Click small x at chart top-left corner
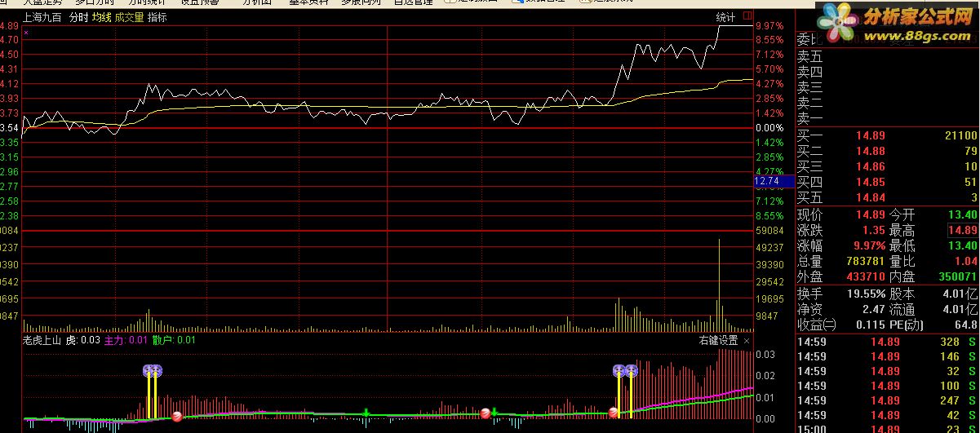 click(x=26, y=33)
